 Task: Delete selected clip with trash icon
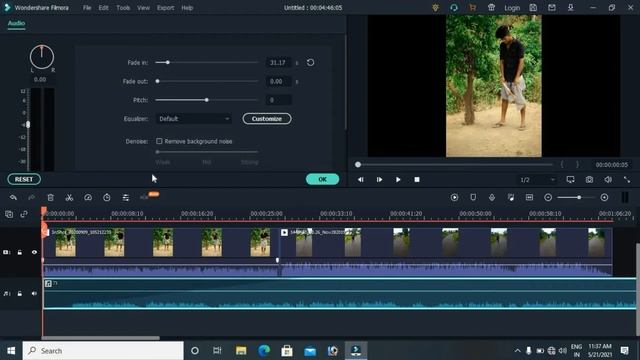coord(51,198)
